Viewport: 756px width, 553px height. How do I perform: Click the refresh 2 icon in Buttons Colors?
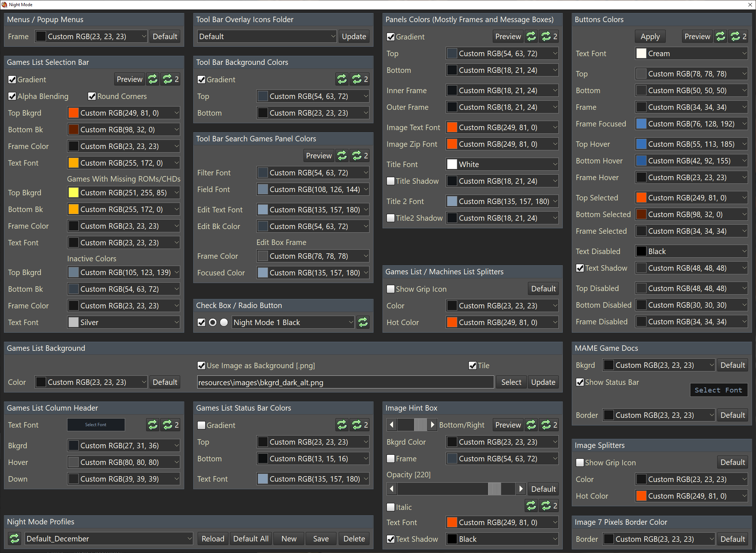738,36
